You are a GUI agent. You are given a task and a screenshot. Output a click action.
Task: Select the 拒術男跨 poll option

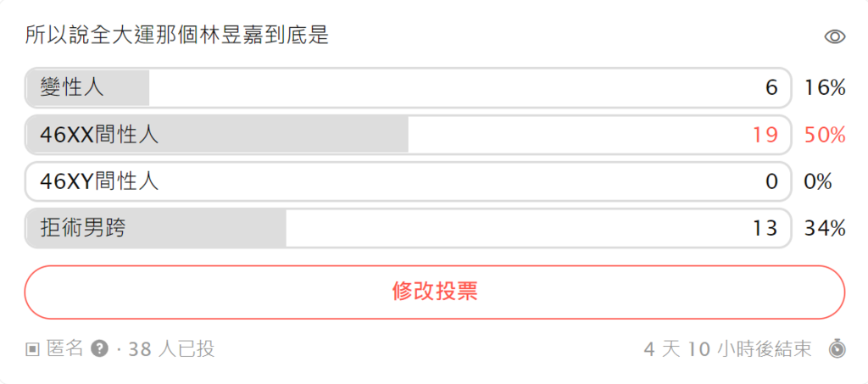[408, 228]
